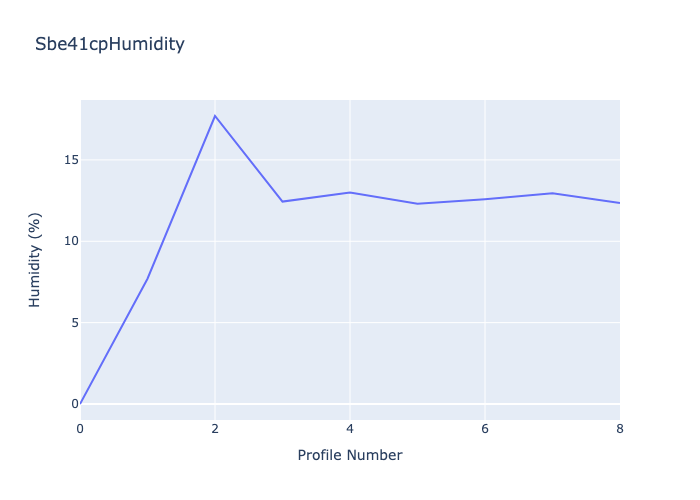Click x-axis tick label 0

point(81,428)
